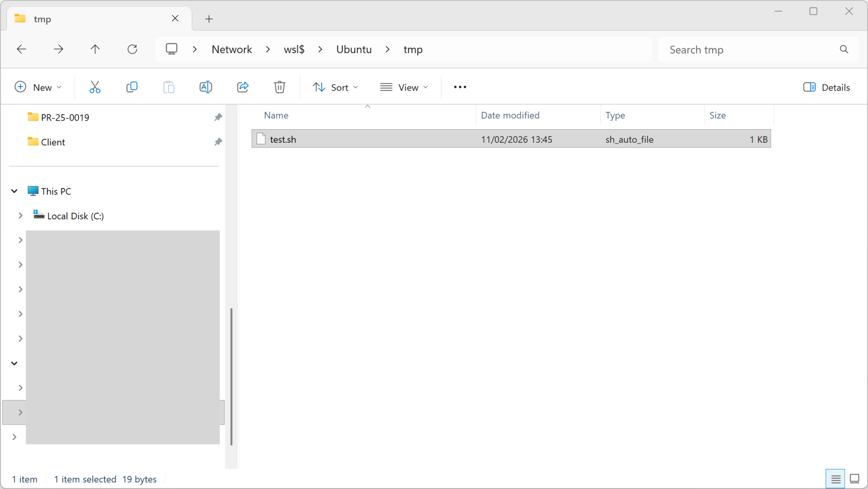The width and height of the screenshot is (868, 489).
Task: Click the Rename icon
Action: tap(206, 87)
